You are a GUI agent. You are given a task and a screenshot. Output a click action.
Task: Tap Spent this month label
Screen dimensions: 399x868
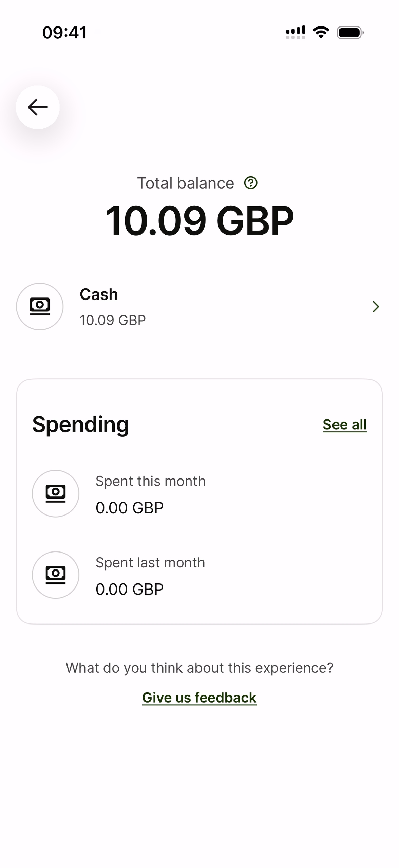pos(150,481)
